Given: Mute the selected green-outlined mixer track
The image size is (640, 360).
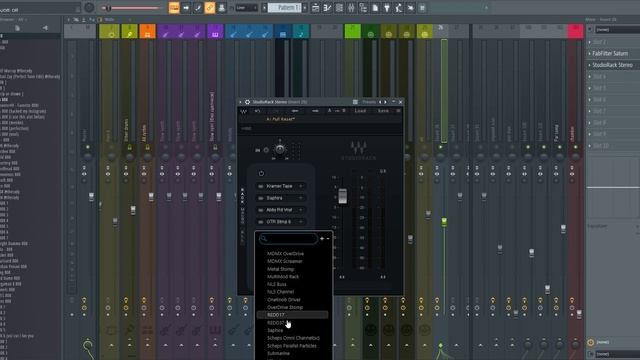Looking at the screenshot, I should coord(440,147).
